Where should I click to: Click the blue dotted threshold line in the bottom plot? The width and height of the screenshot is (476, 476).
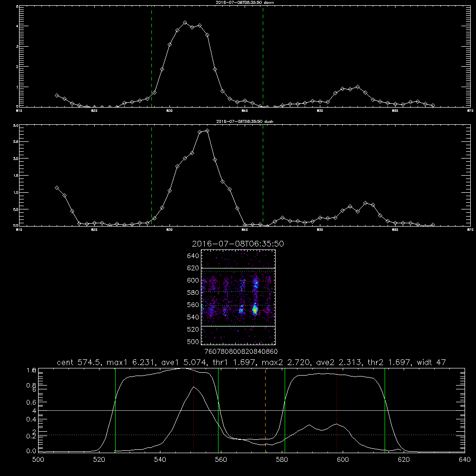(x=251, y=435)
